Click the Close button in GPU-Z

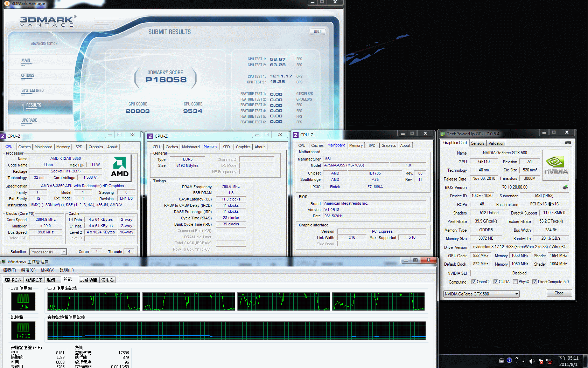point(559,293)
